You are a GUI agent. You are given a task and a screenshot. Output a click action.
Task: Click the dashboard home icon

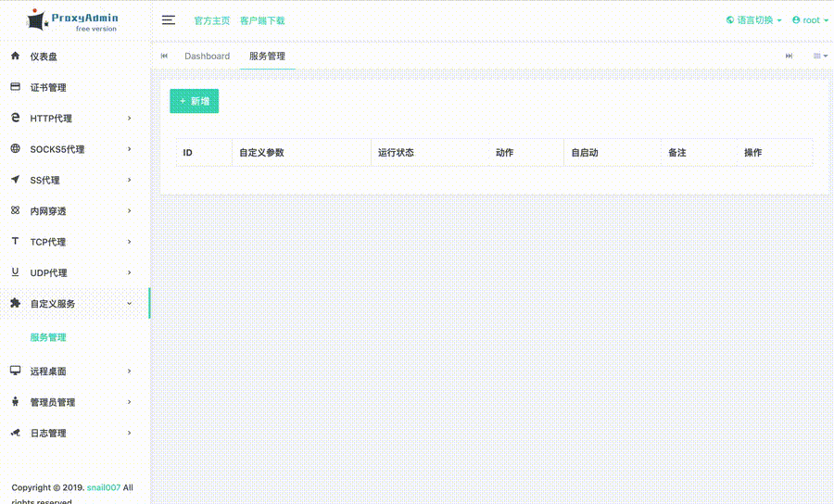[16, 56]
